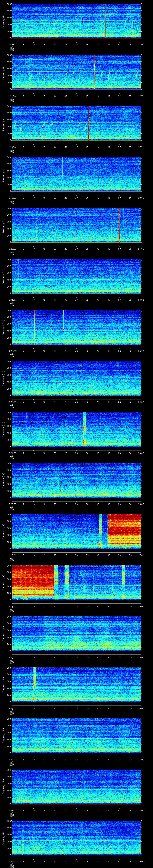The image size is (153, 868).
Task: Click the 33:00 end time label
Action: 141,862
